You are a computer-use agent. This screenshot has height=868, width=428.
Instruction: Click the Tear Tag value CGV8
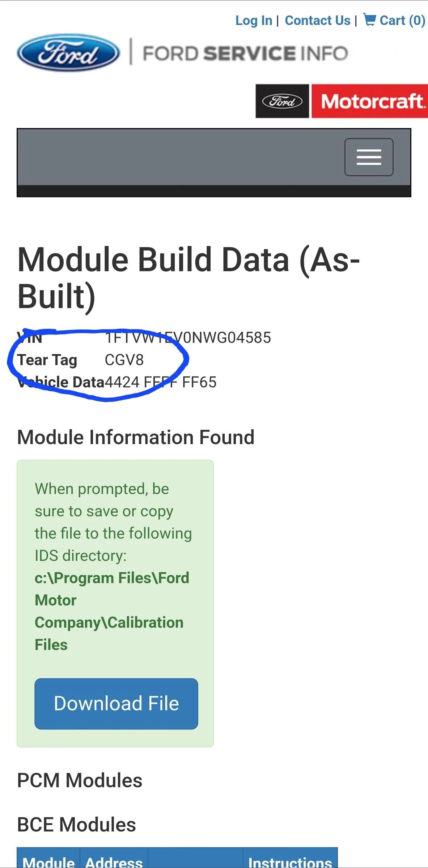124,360
